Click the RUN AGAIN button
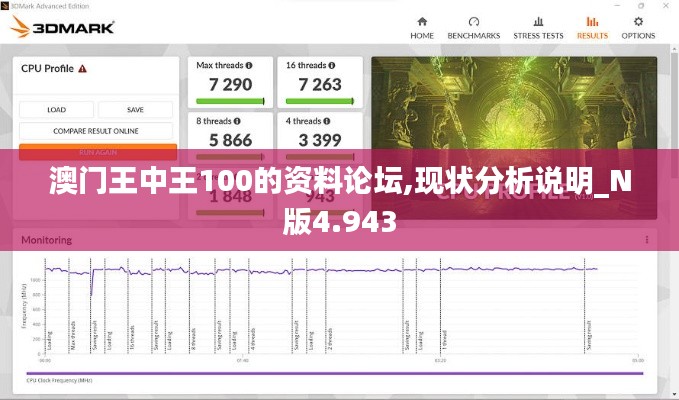The image size is (679, 400). coord(98,152)
